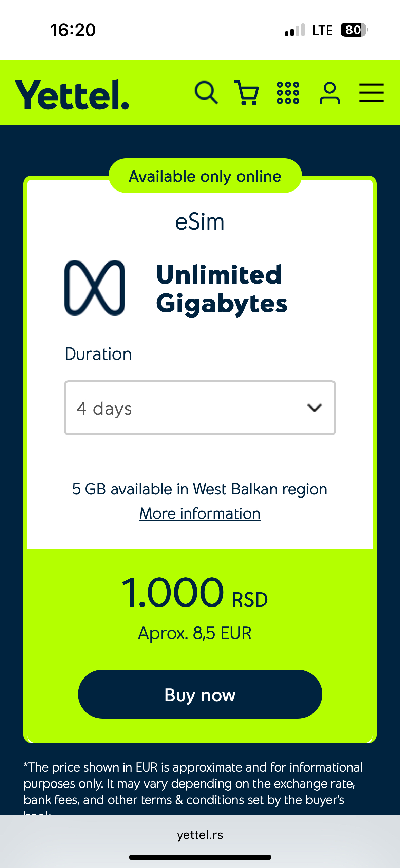
Task: Open the user account profile icon
Action: [329, 92]
